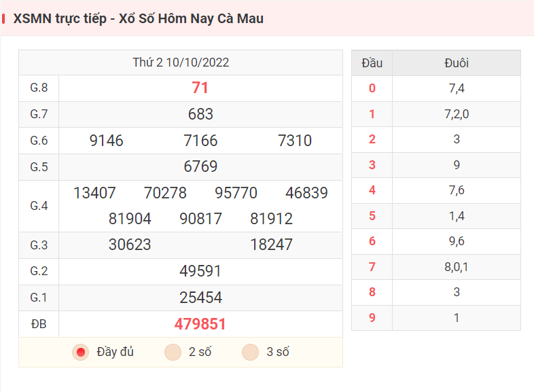Image resolution: width=534 pixels, height=392 pixels.
Task: Click the G.2 number 49591
Action: pyautogui.click(x=200, y=271)
